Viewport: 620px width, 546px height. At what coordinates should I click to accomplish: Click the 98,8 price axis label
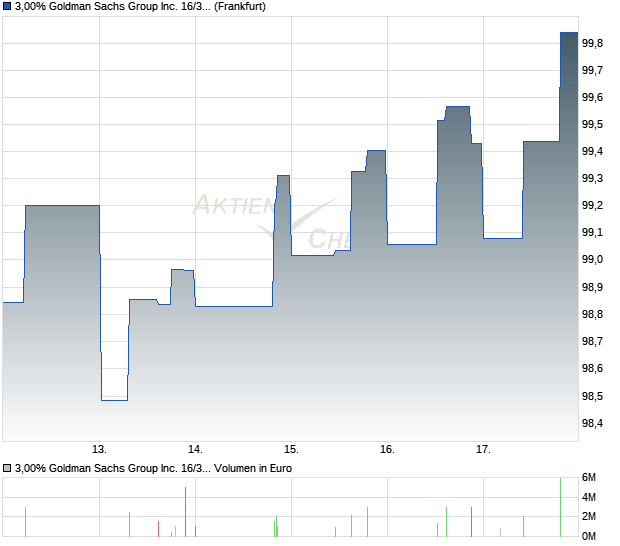point(592,314)
